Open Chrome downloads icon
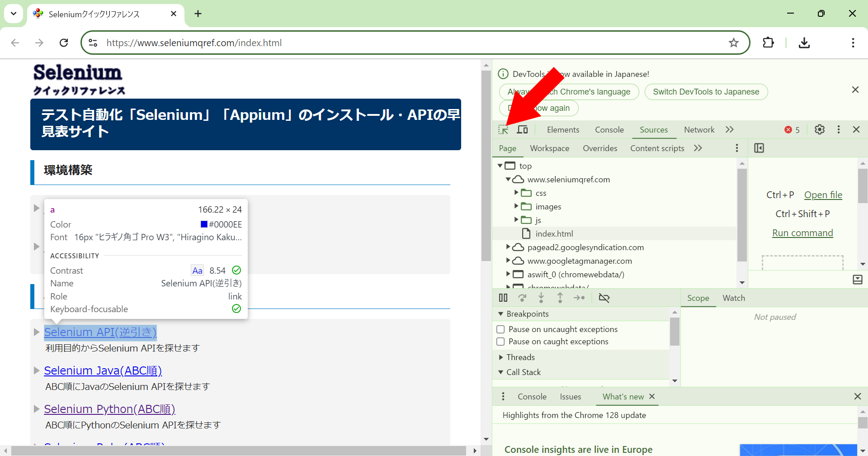The width and height of the screenshot is (868, 456). click(x=804, y=43)
